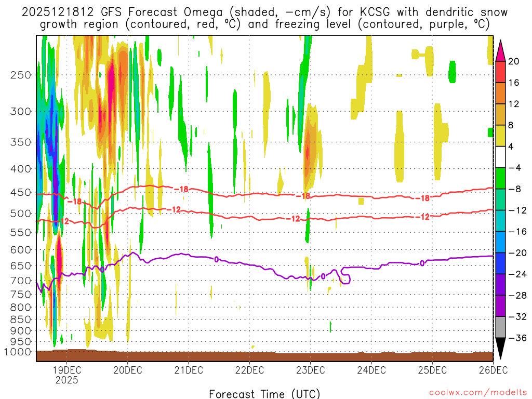Select the 700 pressure level label

(x=21, y=281)
